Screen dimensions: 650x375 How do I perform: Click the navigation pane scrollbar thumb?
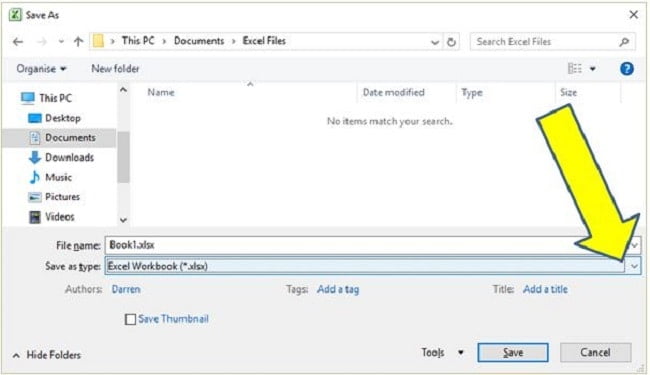[x=123, y=157]
